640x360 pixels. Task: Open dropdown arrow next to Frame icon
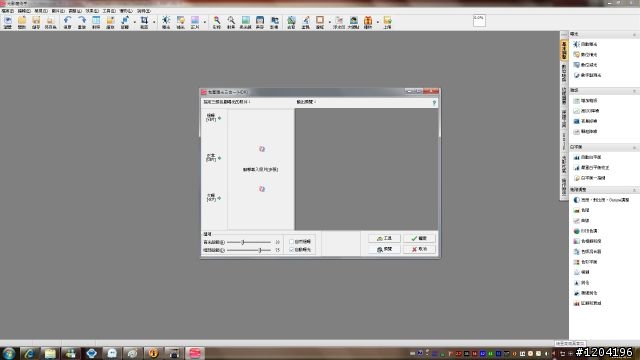330,22
